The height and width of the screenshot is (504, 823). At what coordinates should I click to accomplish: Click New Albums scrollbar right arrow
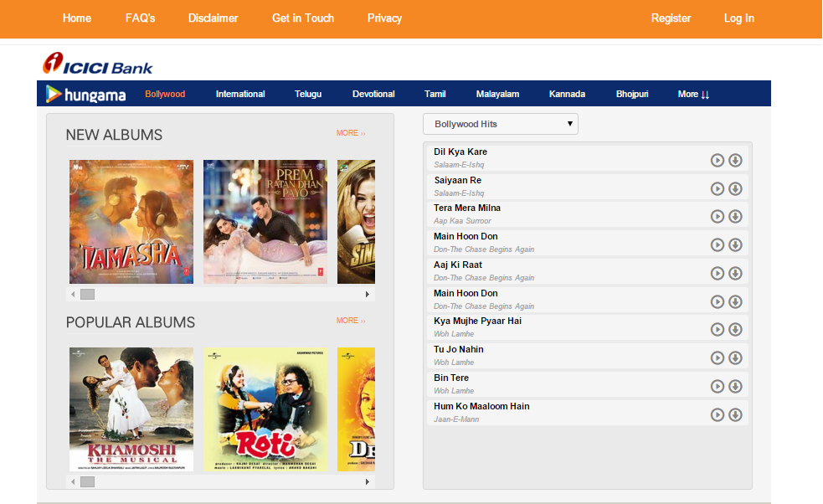coord(368,294)
